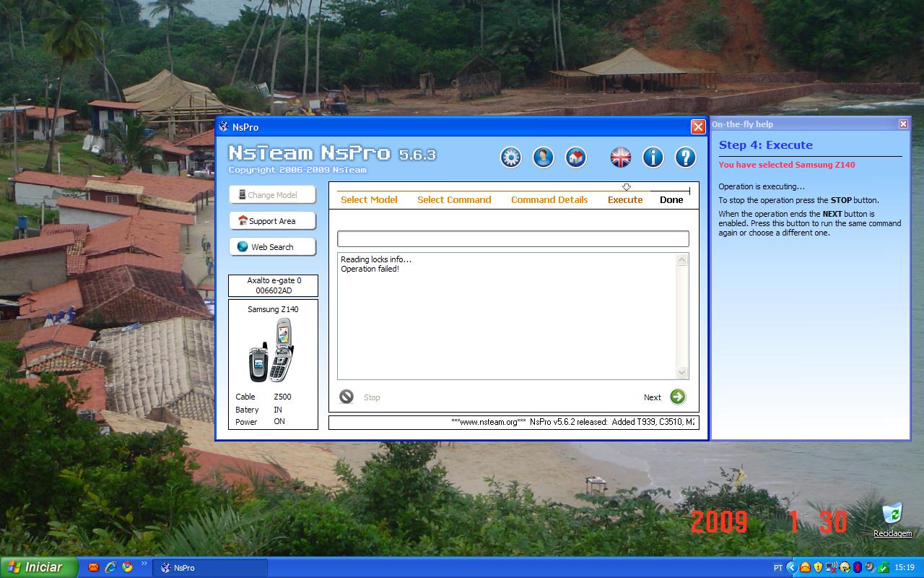Image resolution: width=924 pixels, height=578 pixels.
Task: Click the disconnected network tray icon
Action: tap(832, 568)
